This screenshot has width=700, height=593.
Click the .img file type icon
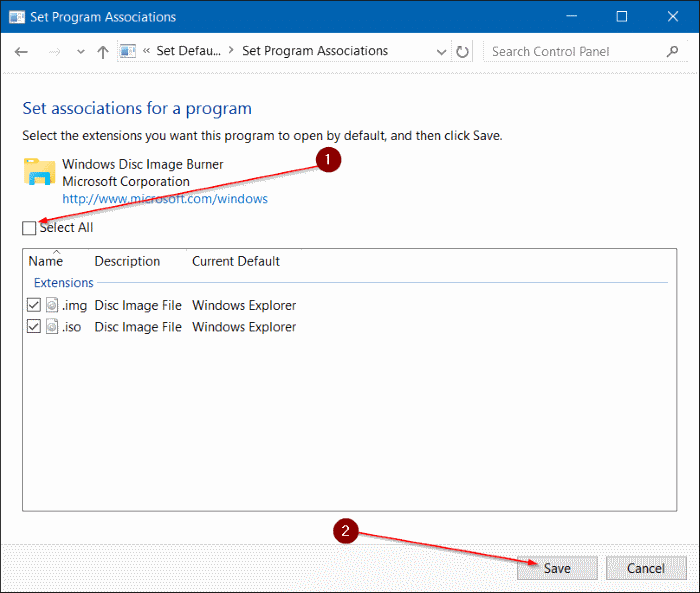[52, 305]
